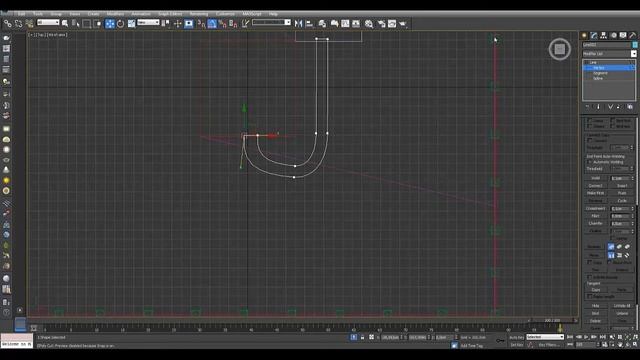The image size is (640, 360).
Task: Toggle the highlighted Angle Snap button
Action: (x=212, y=24)
